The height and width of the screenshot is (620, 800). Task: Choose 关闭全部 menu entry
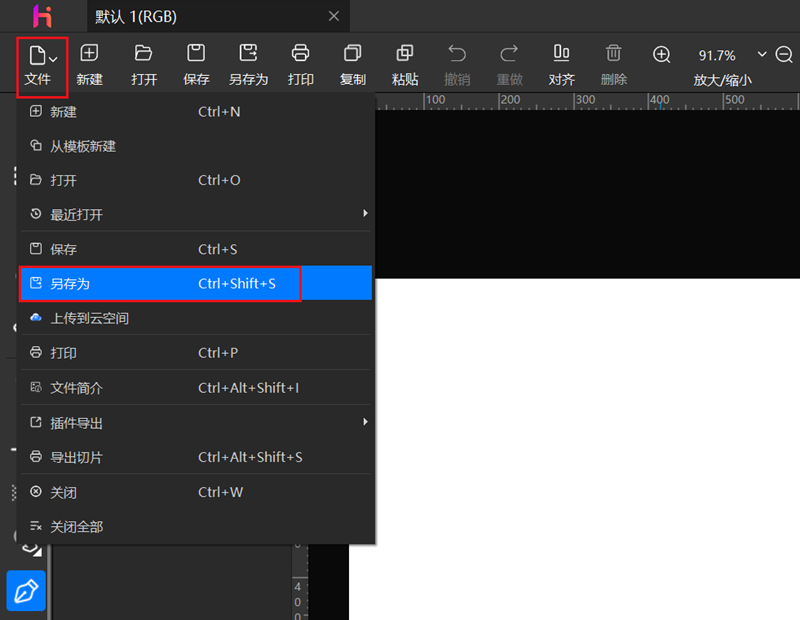point(196,527)
